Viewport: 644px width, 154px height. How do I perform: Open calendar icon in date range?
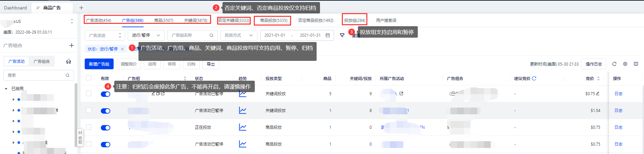(x=328, y=35)
